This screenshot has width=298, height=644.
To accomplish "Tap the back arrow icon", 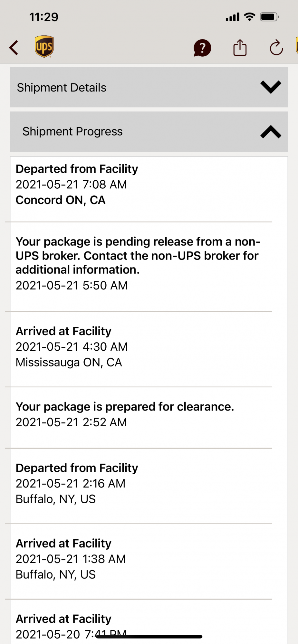I will pyautogui.click(x=14, y=48).
